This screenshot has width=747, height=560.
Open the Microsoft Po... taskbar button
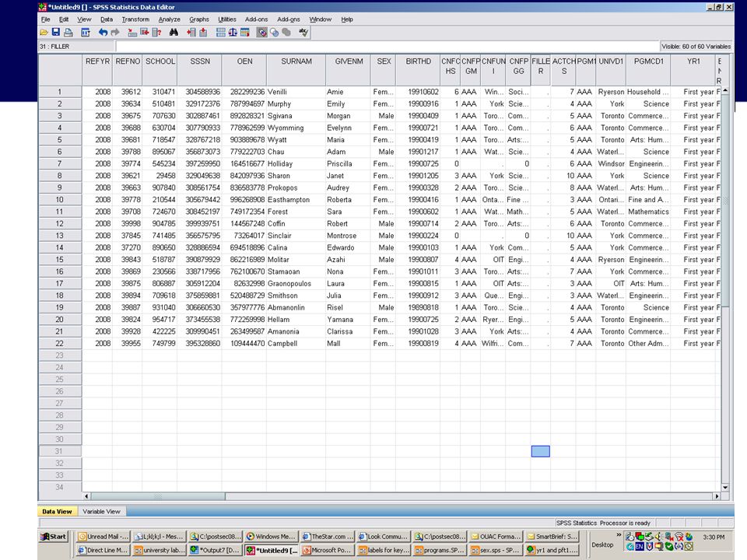328,550
